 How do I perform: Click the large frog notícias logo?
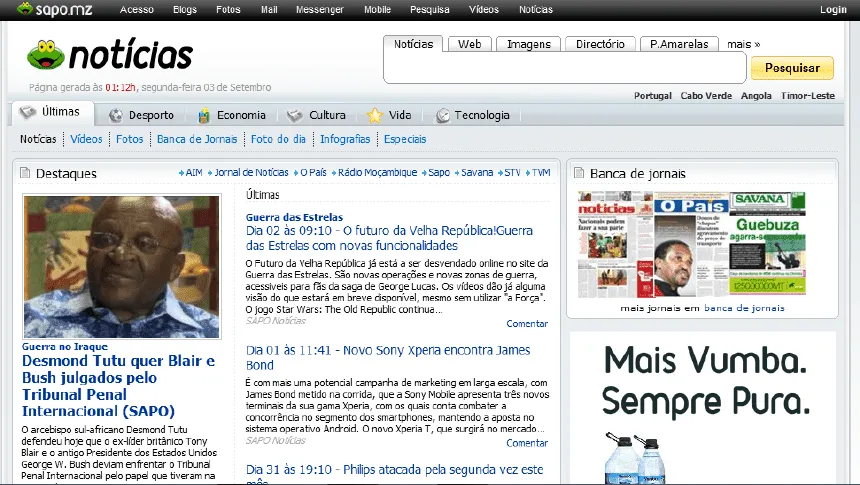(110, 55)
